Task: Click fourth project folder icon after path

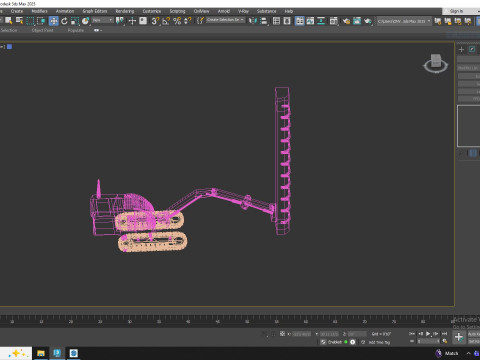Action: point(468,21)
